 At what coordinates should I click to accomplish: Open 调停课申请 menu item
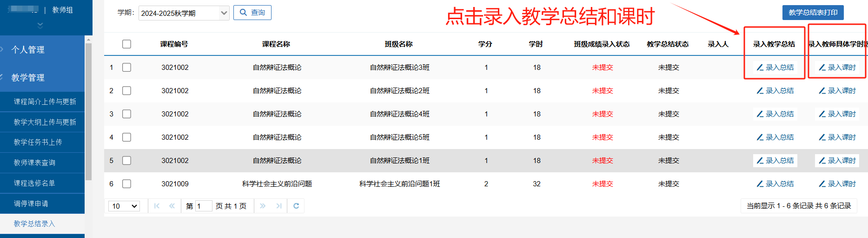click(42, 204)
